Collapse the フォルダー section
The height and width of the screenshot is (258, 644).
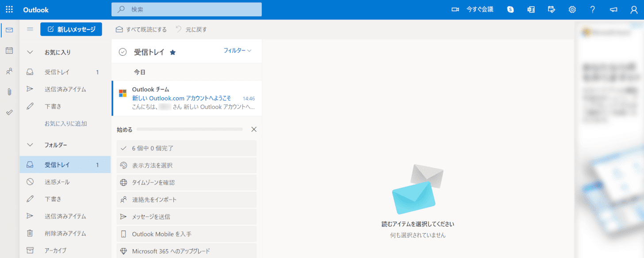30,145
